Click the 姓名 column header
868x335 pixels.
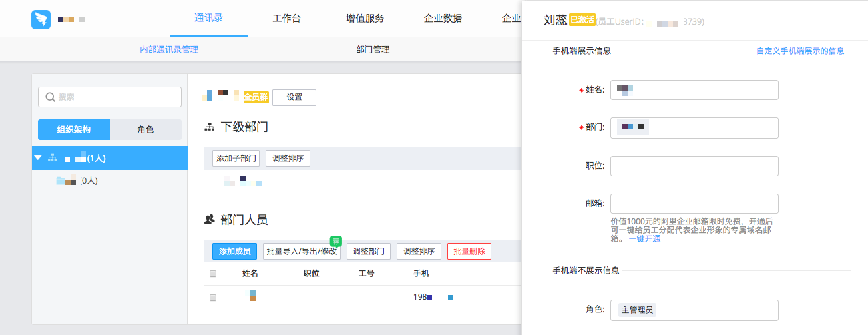tap(250, 274)
